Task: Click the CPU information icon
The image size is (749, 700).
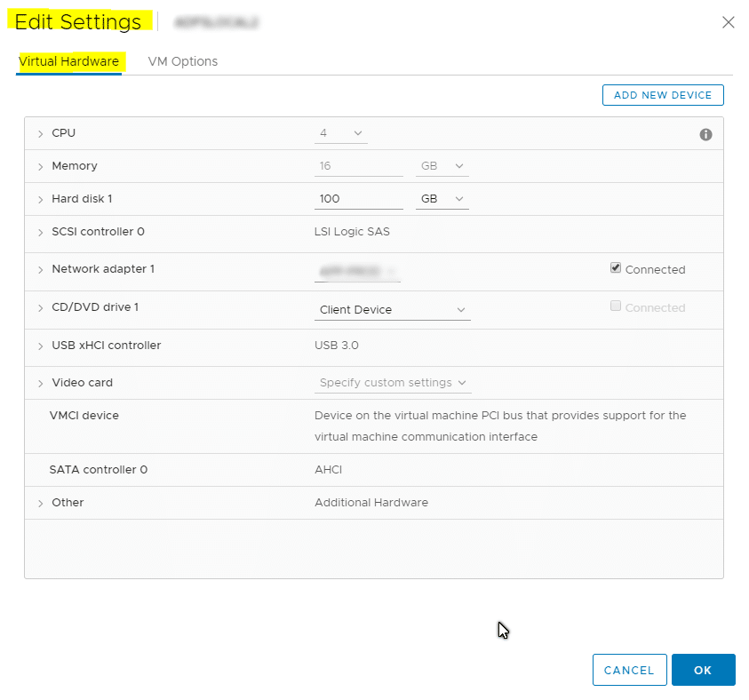Action: coord(706,134)
